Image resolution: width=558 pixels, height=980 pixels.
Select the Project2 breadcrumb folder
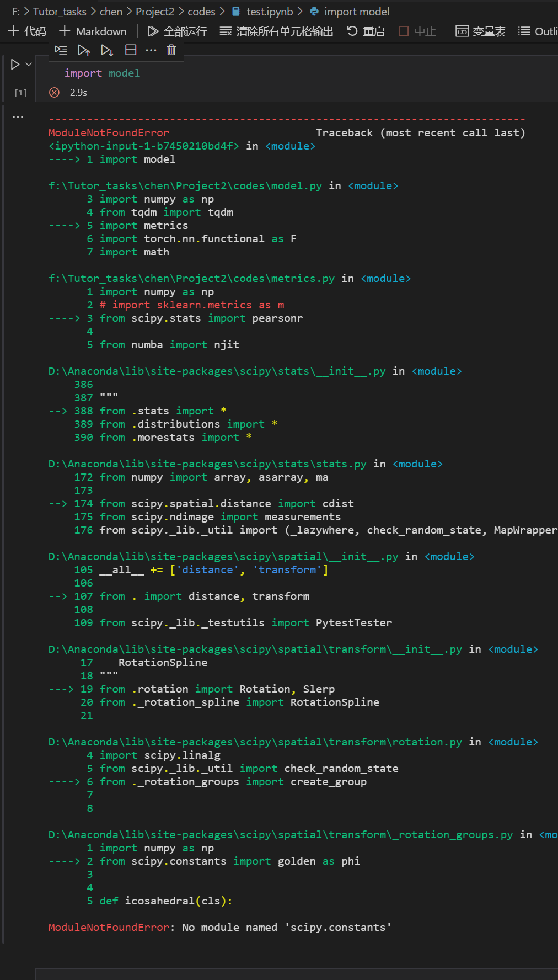pos(155,12)
